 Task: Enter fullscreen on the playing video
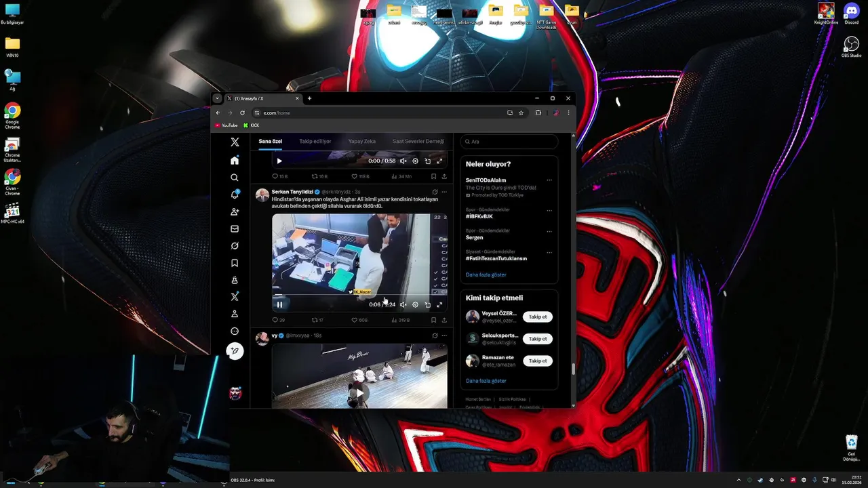click(x=439, y=304)
